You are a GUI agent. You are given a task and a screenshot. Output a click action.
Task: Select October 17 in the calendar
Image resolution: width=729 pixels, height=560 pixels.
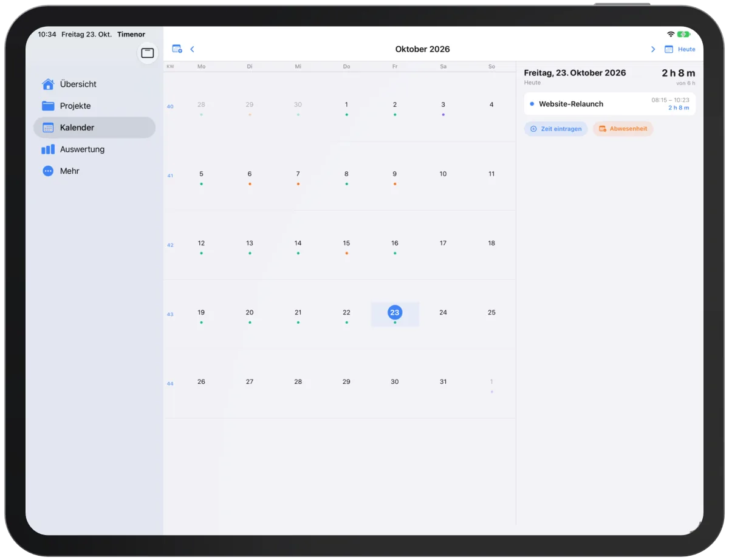pyautogui.click(x=443, y=243)
